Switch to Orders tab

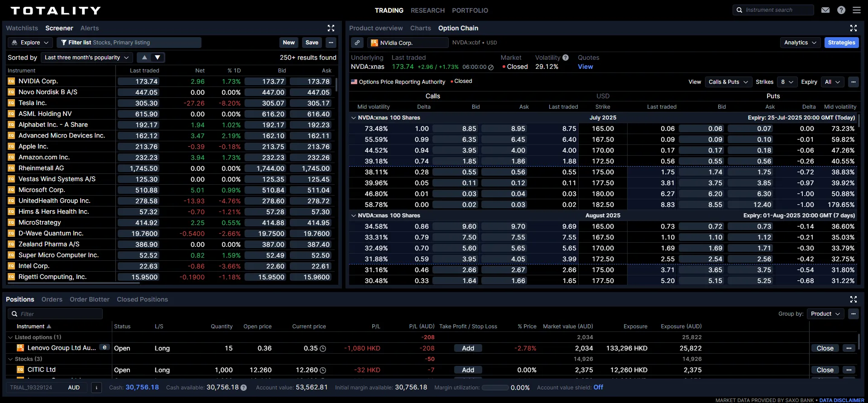click(52, 299)
